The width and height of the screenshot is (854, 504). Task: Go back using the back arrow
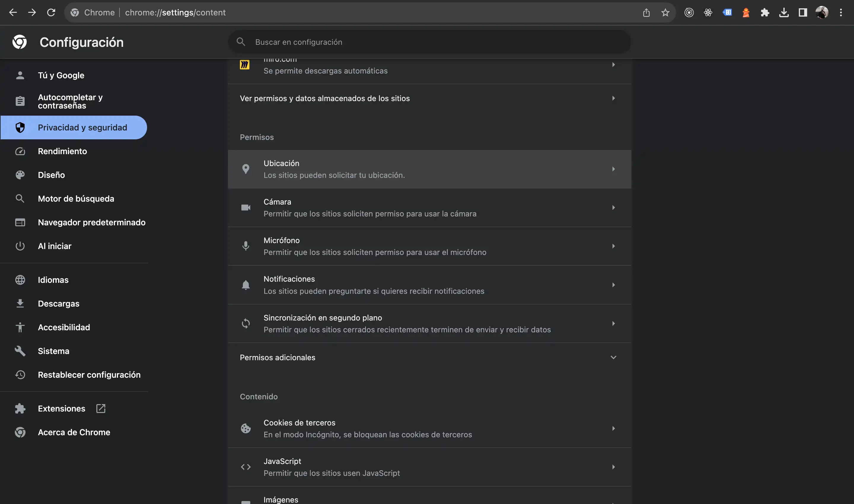pos(13,12)
